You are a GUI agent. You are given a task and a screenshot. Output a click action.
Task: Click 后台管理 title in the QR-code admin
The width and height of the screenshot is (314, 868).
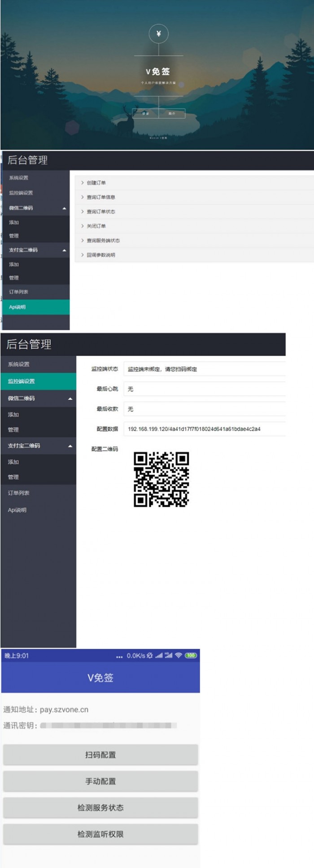point(29,344)
